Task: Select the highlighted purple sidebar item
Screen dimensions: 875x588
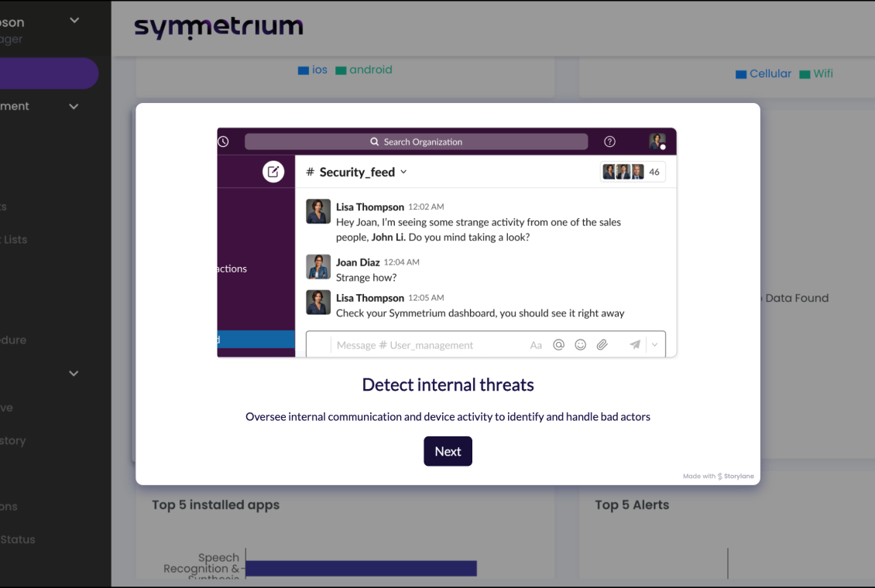Action: coord(49,73)
